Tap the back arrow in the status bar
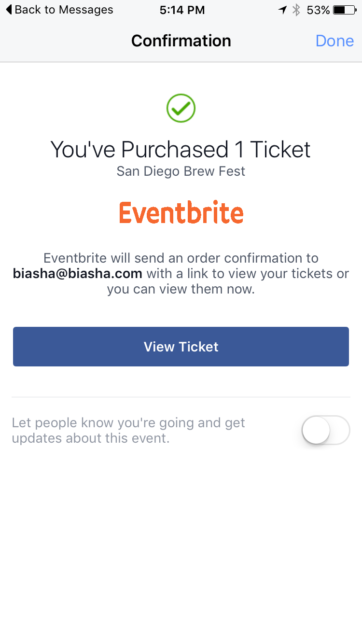The image size is (362, 644). 9,10
